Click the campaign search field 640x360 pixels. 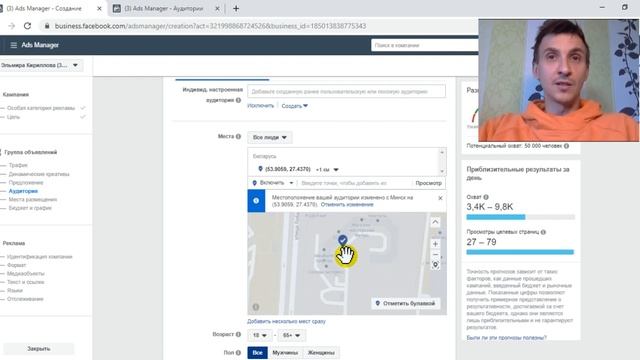[424, 45]
